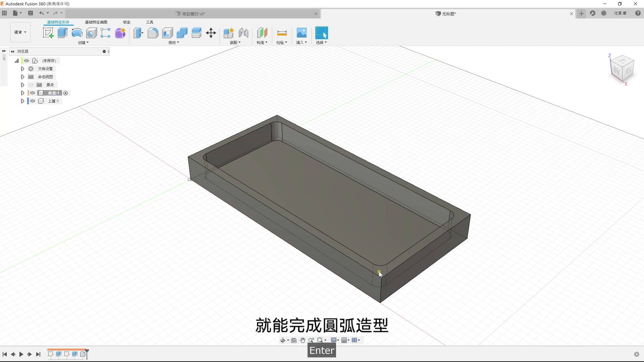Open the data panel grid icon
Viewport: 644px width, 362px height.
(4, 13)
